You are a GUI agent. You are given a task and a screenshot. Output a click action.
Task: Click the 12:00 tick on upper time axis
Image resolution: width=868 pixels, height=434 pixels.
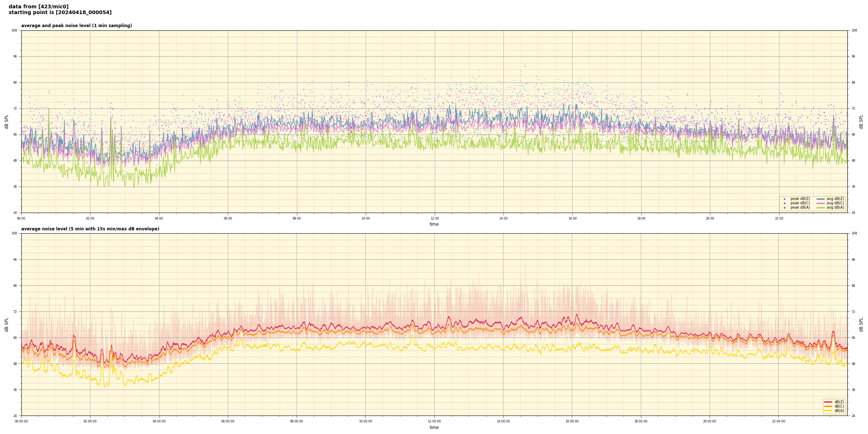point(434,218)
